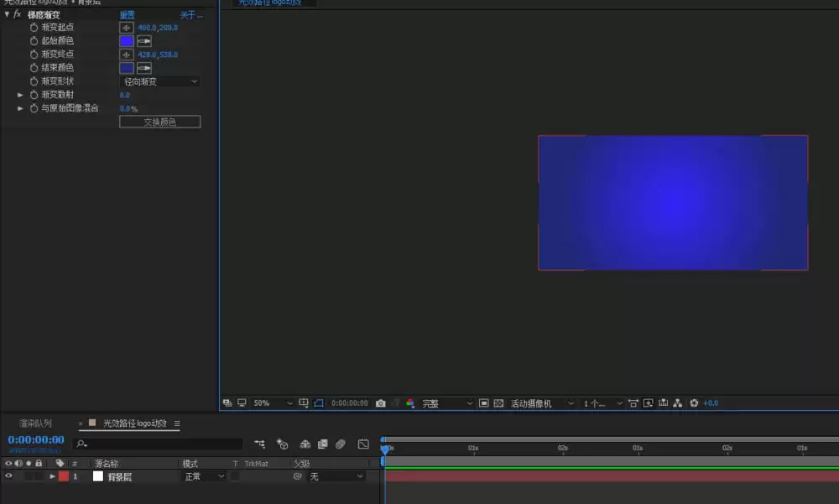This screenshot has width=839, height=504.
Task: Click the 重置 link for the gradient effect
Action: coord(128,15)
